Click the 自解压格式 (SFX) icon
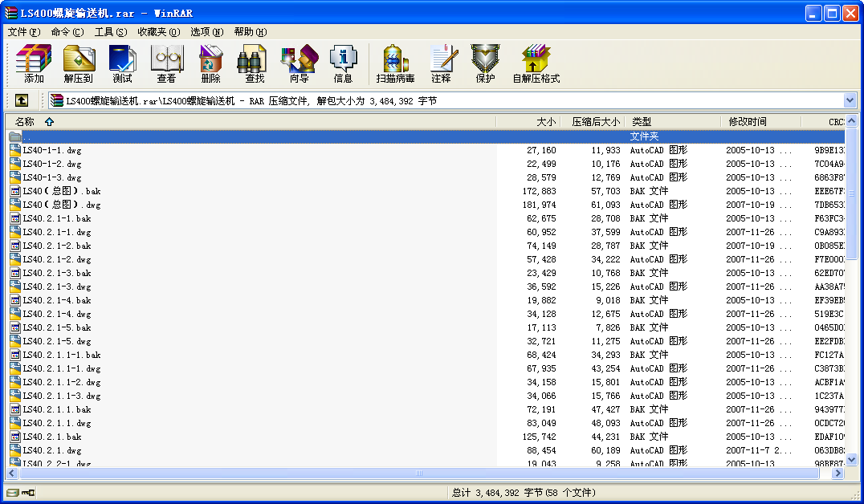Image resolution: width=864 pixels, height=504 pixels. coord(536,64)
